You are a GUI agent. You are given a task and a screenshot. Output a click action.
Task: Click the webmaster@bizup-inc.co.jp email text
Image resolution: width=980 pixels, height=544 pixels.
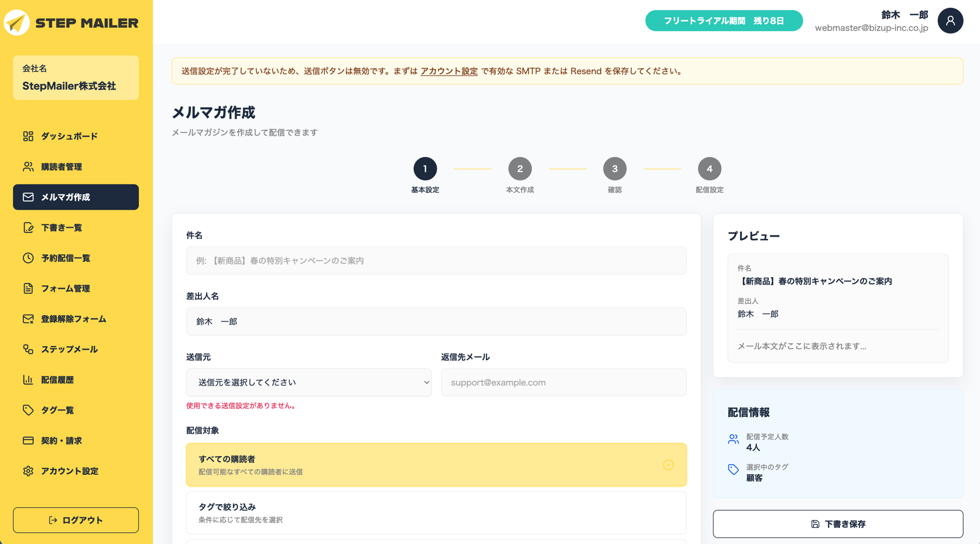pyautogui.click(x=871, y=28)
